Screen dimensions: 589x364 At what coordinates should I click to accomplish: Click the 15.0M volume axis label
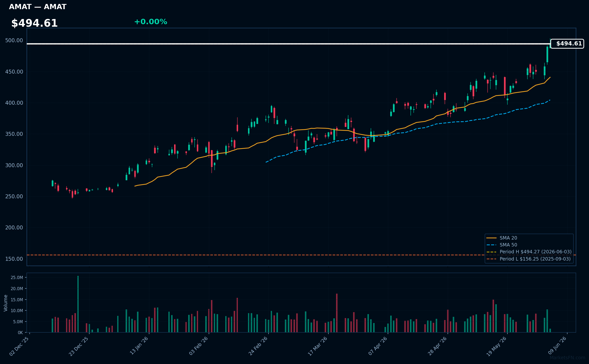click(x=17, y=300)
